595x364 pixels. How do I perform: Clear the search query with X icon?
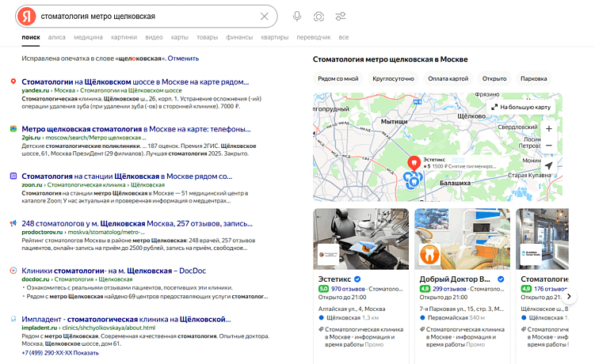pos(265,17)
